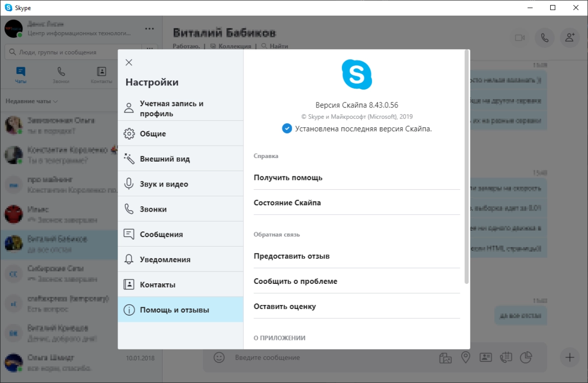The height and width of the screenshot is (383, 588).
Task: Click the people and messages search field
Action: click(x=73, y=52)
